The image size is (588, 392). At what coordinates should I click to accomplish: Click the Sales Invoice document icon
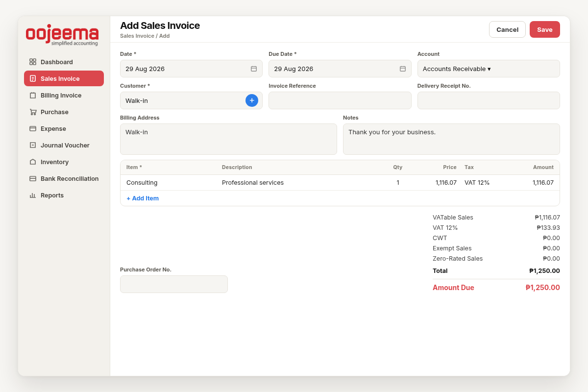coord(33,78)
